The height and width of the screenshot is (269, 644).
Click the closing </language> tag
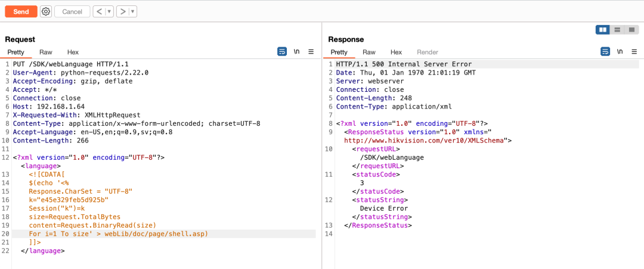click(x=42, y=251)
